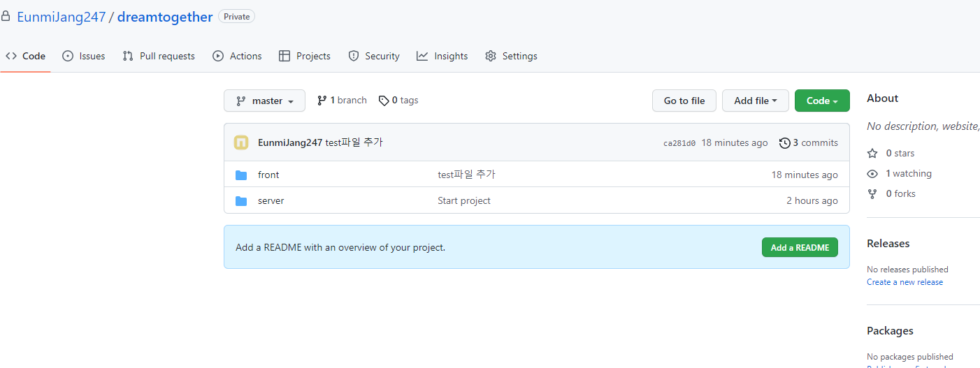Open the Start project commit message

(464, 200)
